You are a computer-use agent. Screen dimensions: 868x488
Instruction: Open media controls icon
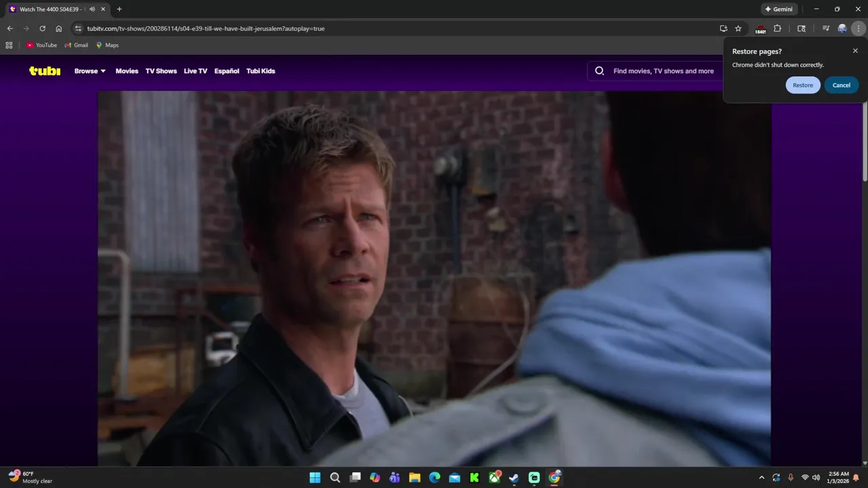point(825,28)
